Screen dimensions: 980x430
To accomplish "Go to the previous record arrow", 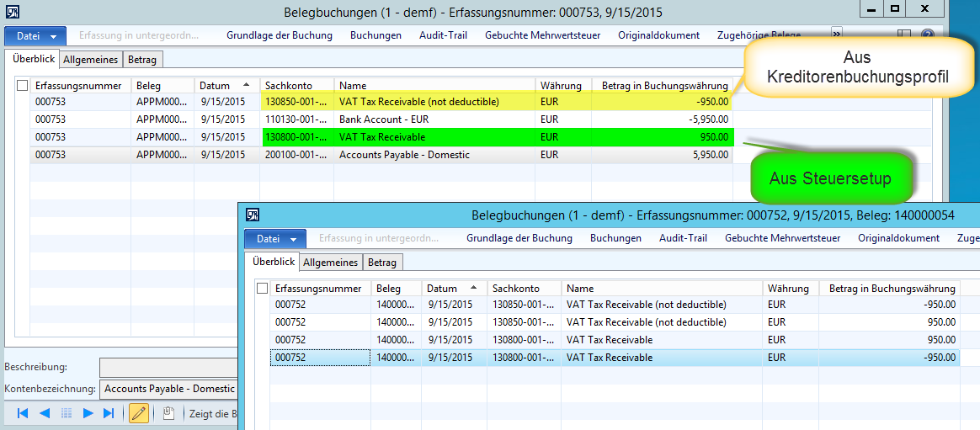I will coord(44,413).
